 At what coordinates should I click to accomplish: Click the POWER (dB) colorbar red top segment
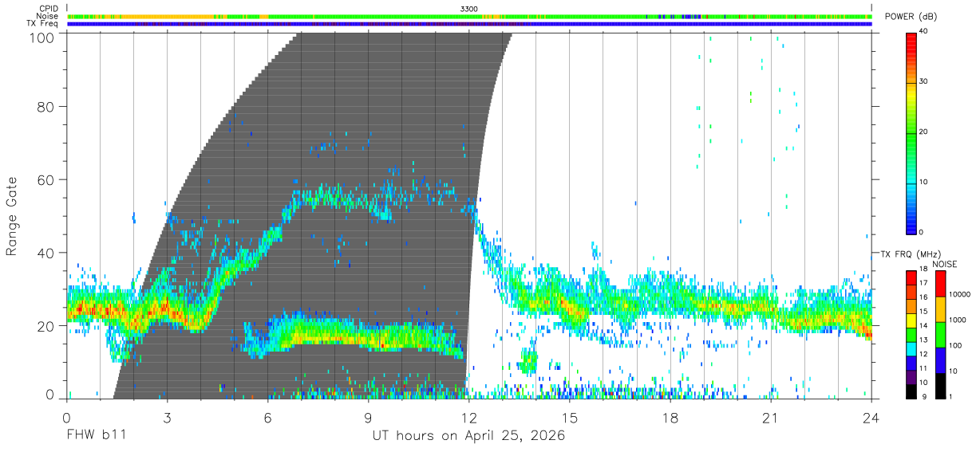tap(911, 45)
